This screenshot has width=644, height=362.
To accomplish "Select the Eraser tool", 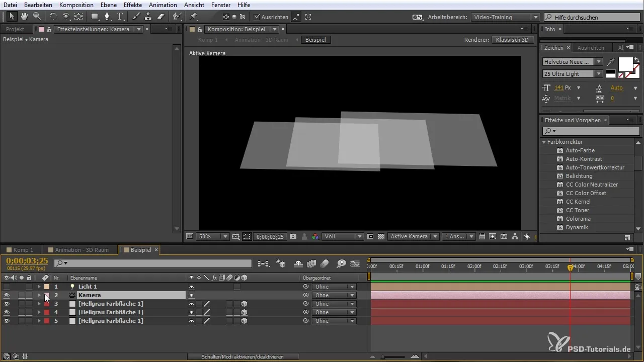I will (x=161, y=17).
